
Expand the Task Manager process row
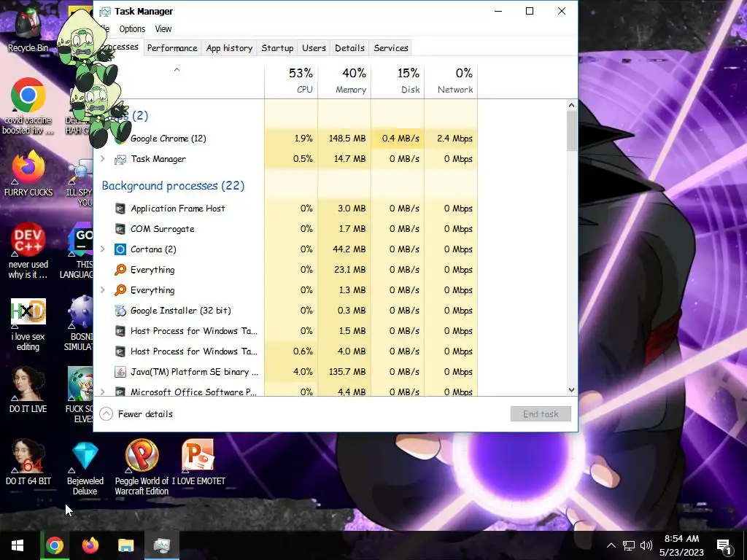click(x=103, y=158)
